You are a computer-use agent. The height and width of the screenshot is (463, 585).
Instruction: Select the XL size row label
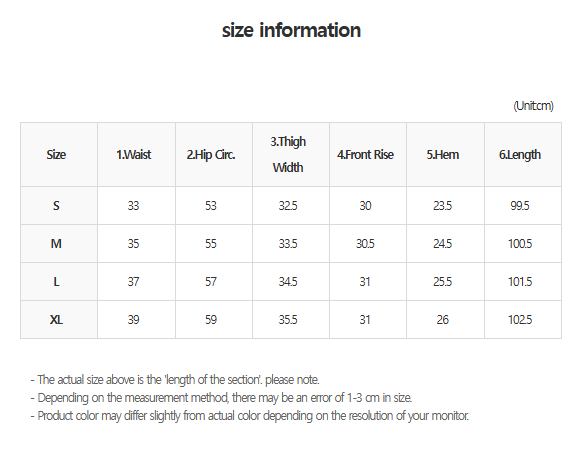coord(56,320)
